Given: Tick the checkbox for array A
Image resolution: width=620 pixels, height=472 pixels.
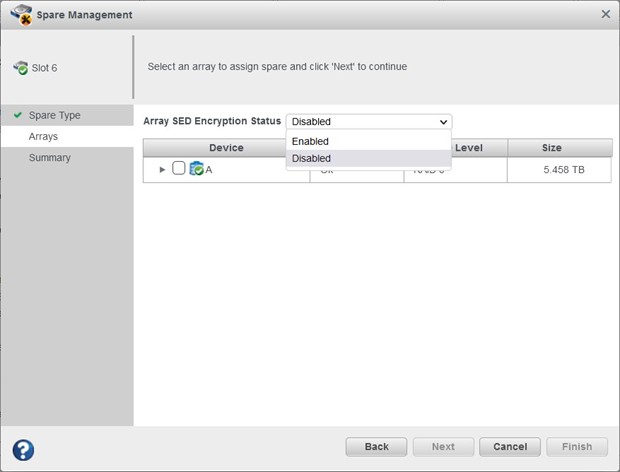Looking at the screenshot, I should [x=179, y=168].
